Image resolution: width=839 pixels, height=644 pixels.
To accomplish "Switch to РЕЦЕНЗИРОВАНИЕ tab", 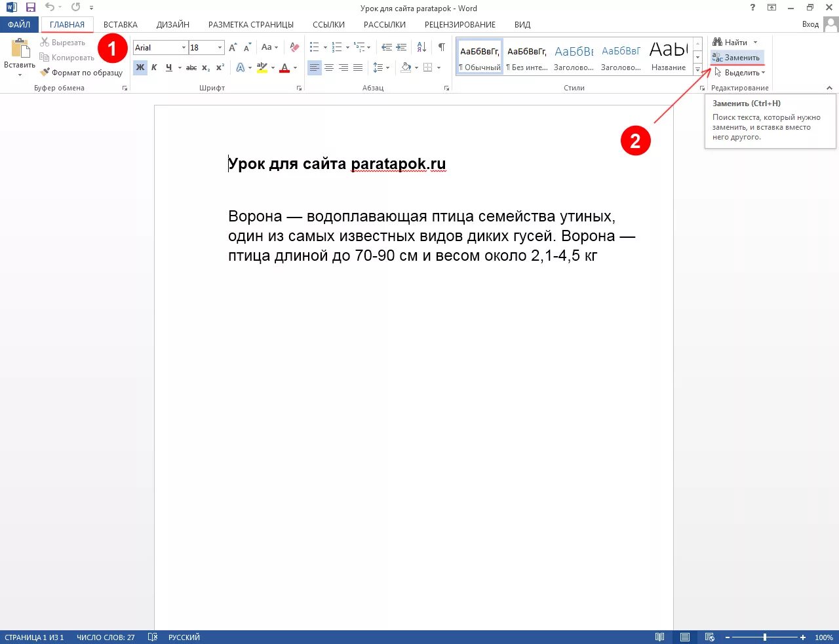I will point(460,24).
